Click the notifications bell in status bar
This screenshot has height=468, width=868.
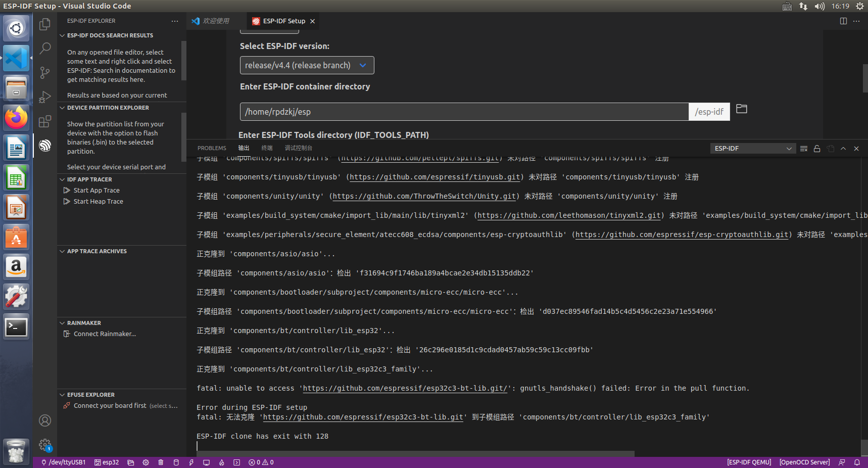tap(857, 462)
